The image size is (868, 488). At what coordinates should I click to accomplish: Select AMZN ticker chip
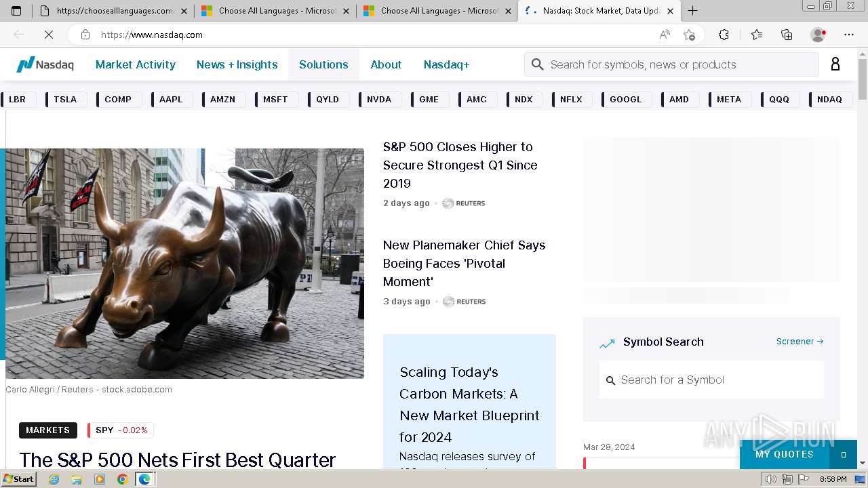[x=222, y=99]
